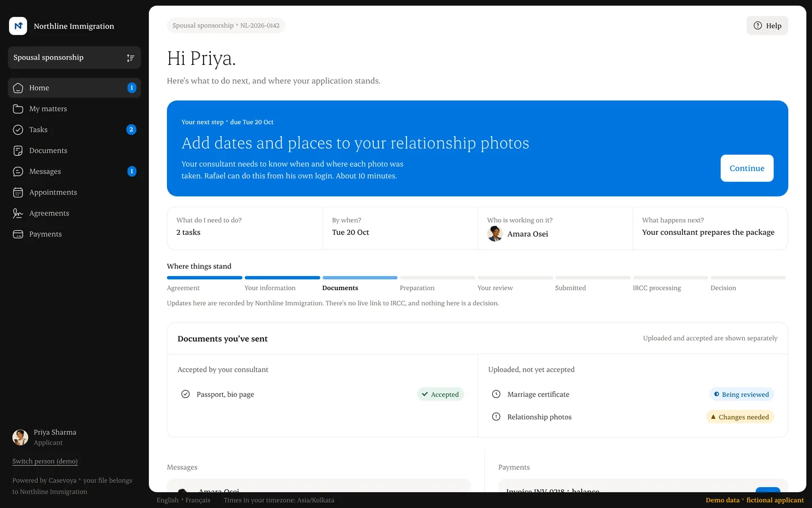Click the Marriage certificate document row
The image size is (812, 508).
(x=633, y=395)
